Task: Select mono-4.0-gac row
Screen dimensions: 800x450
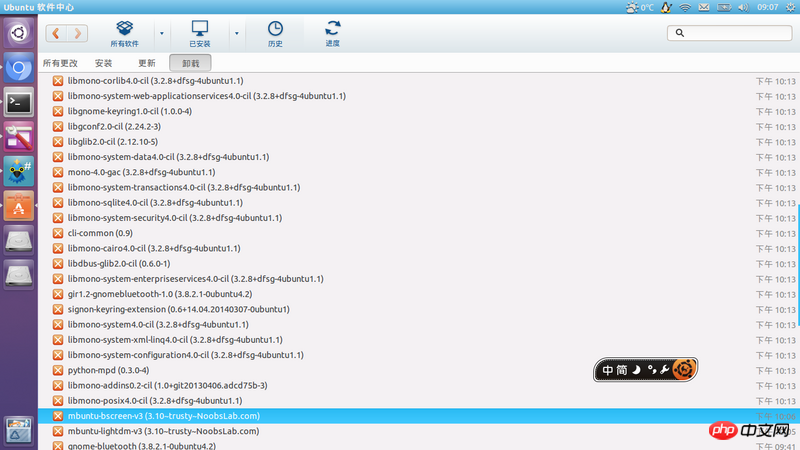Action: [419, 172]
